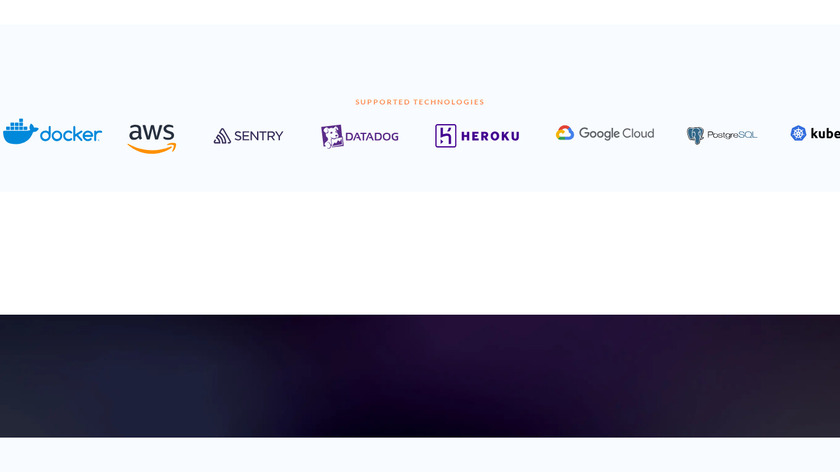Open the PostgreSQL elephant logo
This screenshot has width=840, height=472.
tap(722, 135)
